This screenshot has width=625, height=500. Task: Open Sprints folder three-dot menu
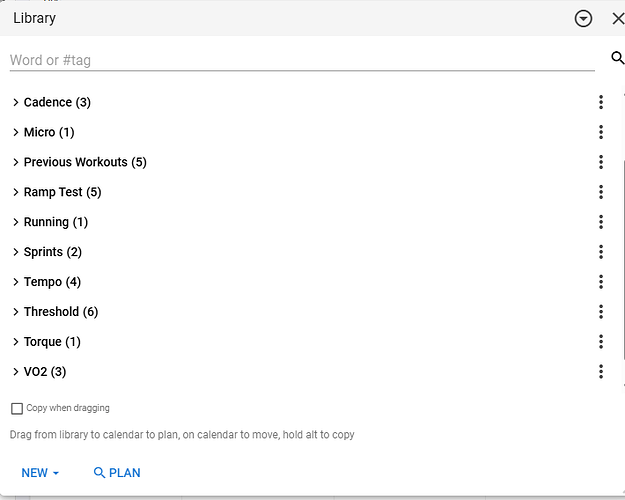[601, 252]
